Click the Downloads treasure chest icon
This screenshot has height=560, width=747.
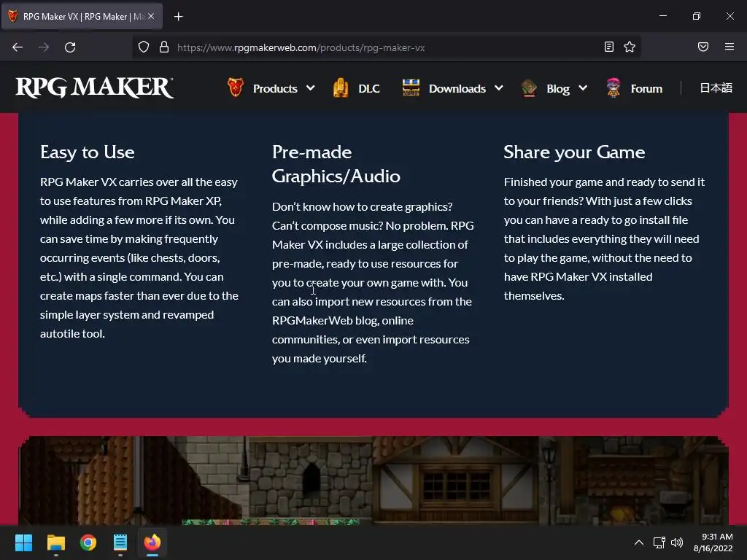pos(411,87)
